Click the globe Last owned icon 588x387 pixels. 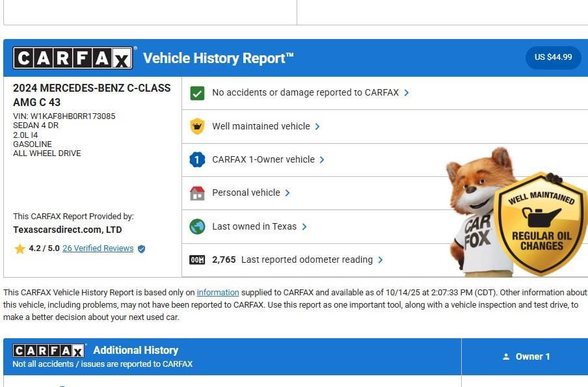coord(197,226)
